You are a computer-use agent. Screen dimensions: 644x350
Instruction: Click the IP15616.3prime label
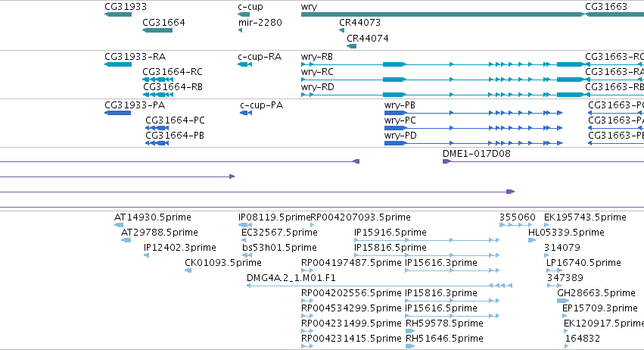click(441, 263)
